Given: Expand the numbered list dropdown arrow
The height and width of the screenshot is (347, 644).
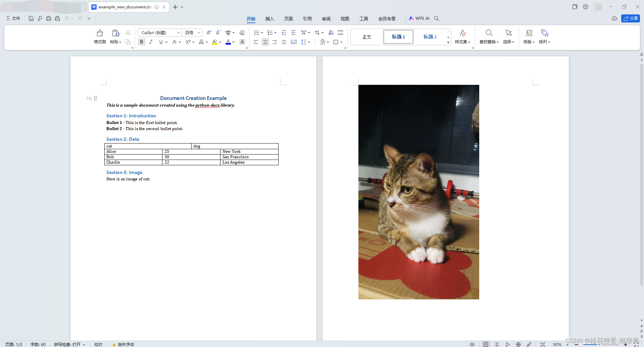Looking at the screenshot, I should pyautogui.click(x=276, y=33).
